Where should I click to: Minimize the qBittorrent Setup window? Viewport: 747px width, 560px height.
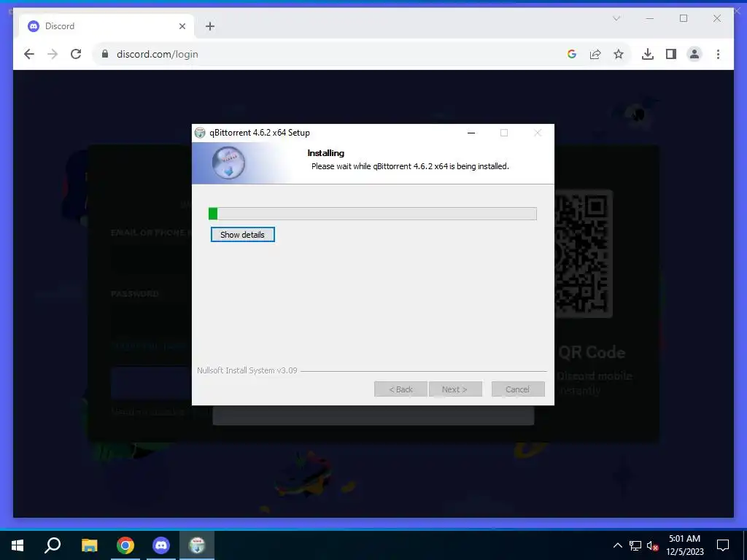coord(471,133)
